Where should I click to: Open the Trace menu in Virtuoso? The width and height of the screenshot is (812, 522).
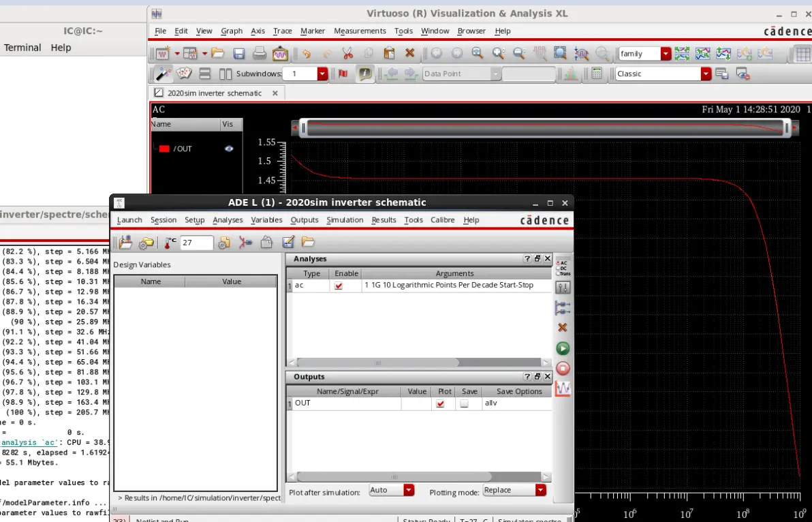(x=282, y=31)
